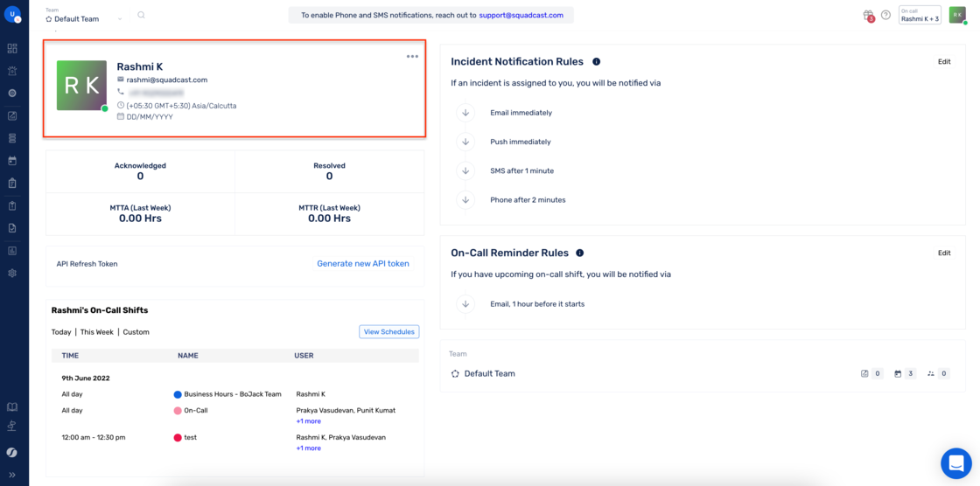Viewport: 980px width, 486px height.
Task: Click the search magnifier icon in header
Action: 141,15
